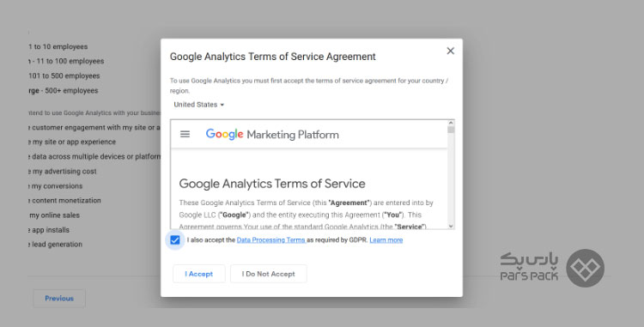Click the I Do Not Accept button
Image resolution: width=644 pixels, height=327 pixels.
point(268,274)
